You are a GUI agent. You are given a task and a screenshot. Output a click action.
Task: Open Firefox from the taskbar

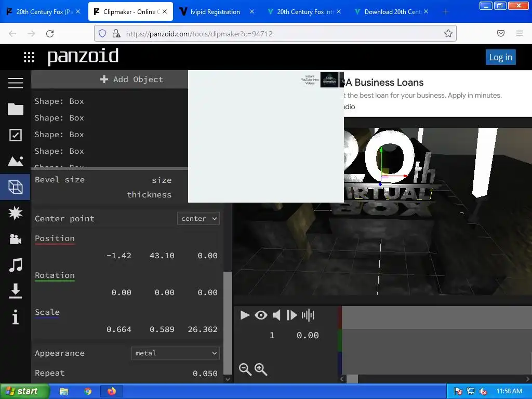pos(112,391)
